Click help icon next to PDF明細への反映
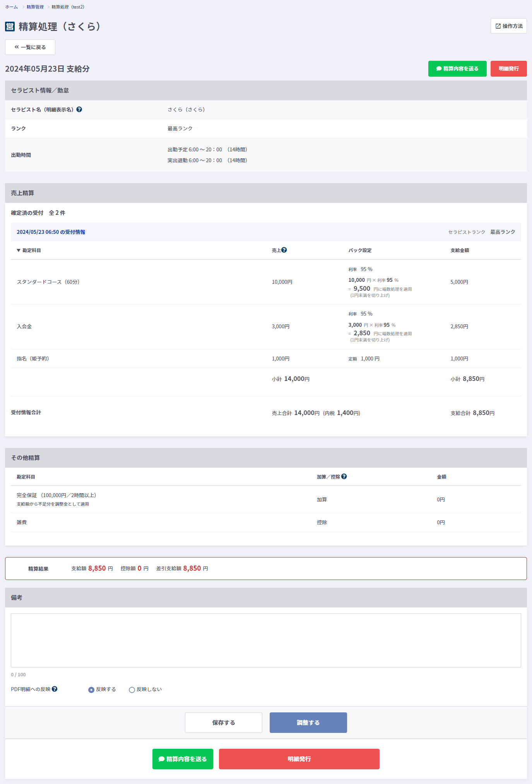 [x=55, y=689]
